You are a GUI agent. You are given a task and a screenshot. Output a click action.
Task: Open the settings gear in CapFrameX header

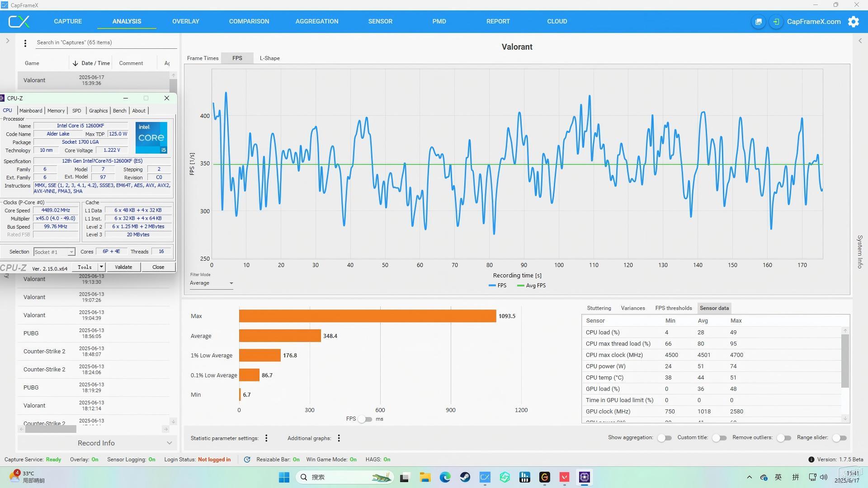coord(853,22)
